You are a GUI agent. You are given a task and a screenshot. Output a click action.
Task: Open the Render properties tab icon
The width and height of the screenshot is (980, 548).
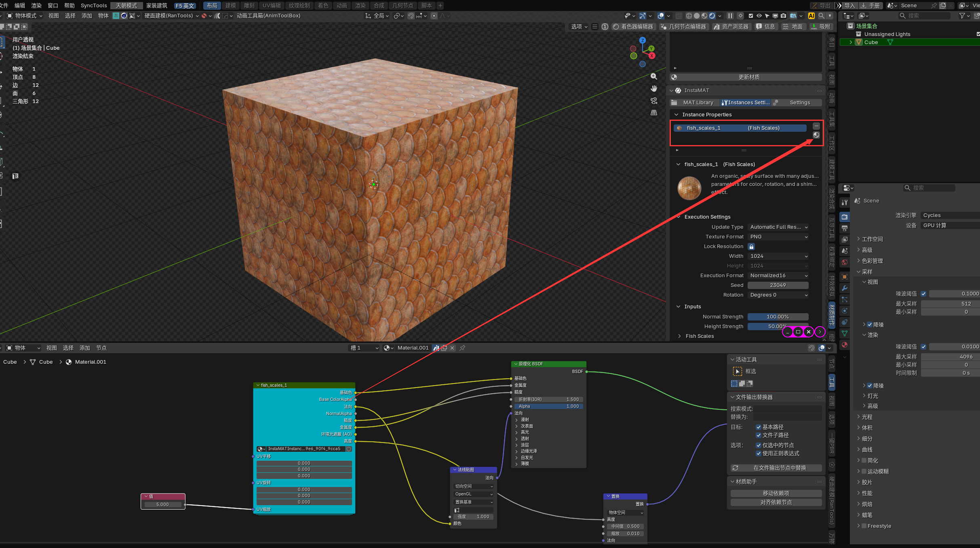point(845,217)
